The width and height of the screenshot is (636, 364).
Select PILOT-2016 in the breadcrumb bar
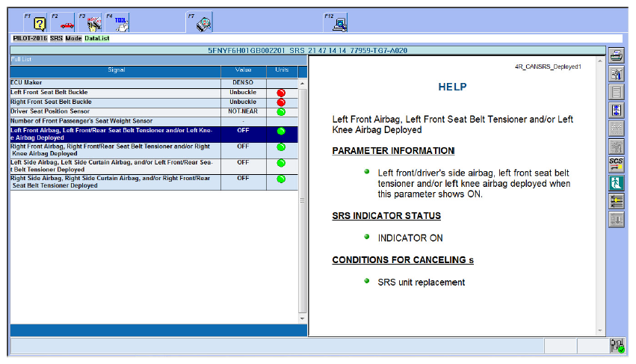pyautogui.click(x=30, y=38)
